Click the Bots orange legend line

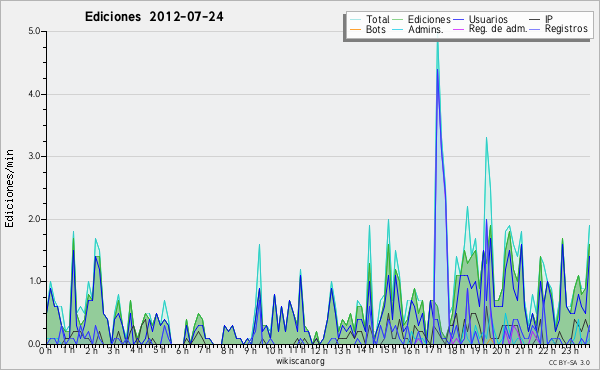tap(355, 29)
